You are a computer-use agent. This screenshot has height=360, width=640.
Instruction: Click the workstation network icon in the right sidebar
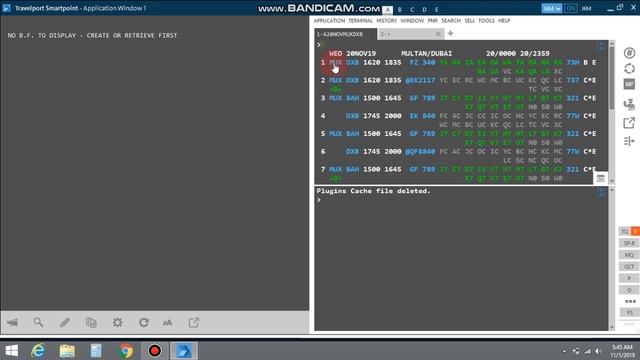[x=629, y=104]
